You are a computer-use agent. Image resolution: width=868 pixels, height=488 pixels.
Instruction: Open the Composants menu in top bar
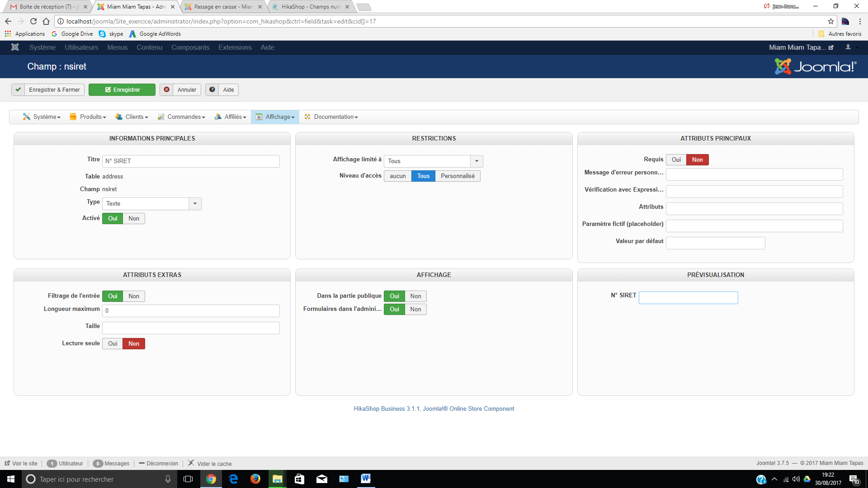pos(190,47)
